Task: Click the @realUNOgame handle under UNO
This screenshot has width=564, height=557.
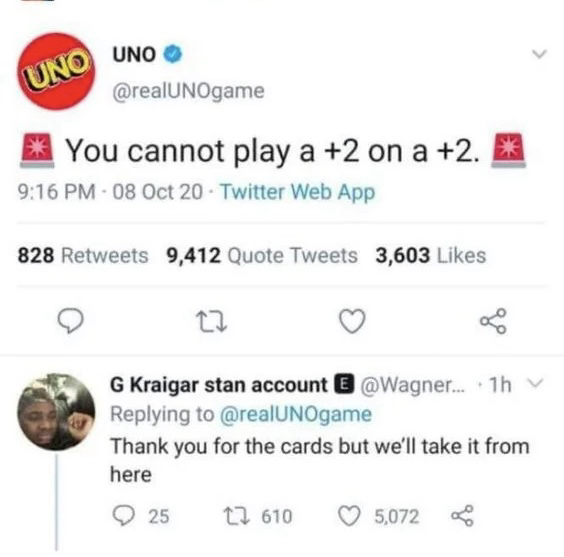Action: click(x=188, y=91)
